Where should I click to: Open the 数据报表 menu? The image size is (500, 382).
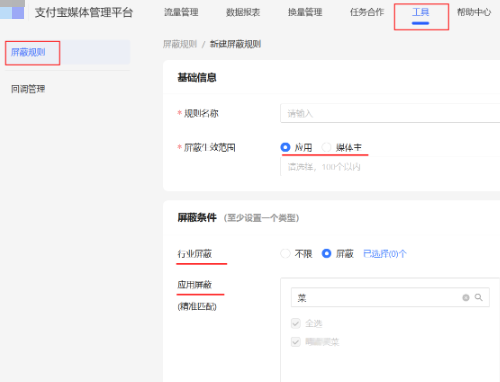point(243,13)
